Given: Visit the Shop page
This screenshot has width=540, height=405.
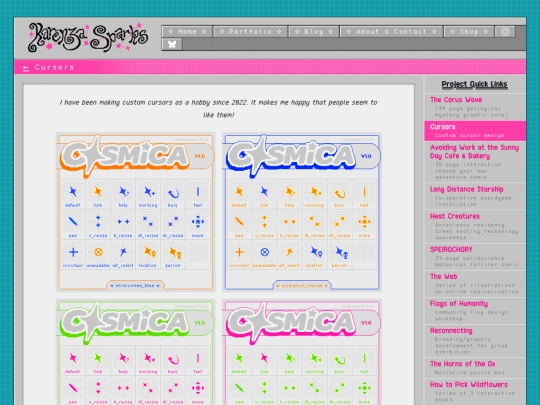Looking at the screenshot, I should [x=469, y=32].
